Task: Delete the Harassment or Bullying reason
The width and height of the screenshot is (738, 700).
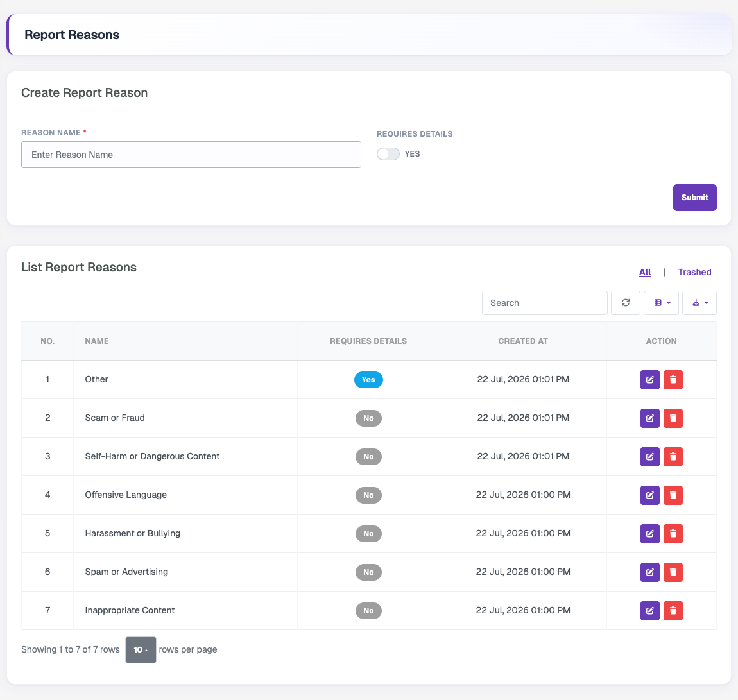Action: click(x=673, y=534)
